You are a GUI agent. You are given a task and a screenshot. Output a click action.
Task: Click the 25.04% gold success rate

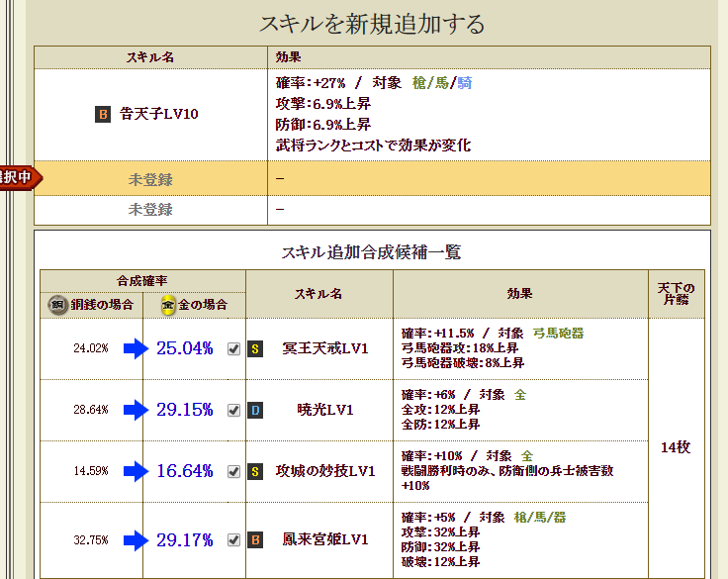coord(184,348)
